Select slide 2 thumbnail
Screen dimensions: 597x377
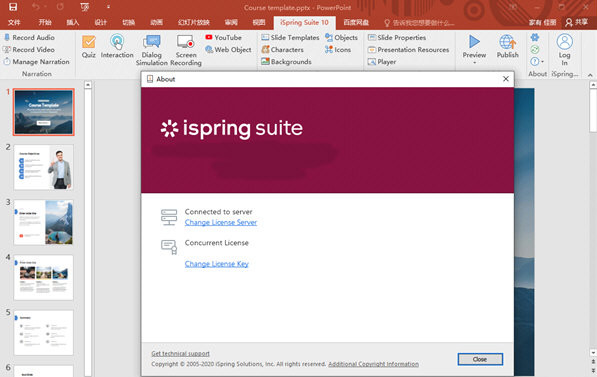tap(43, 167)
